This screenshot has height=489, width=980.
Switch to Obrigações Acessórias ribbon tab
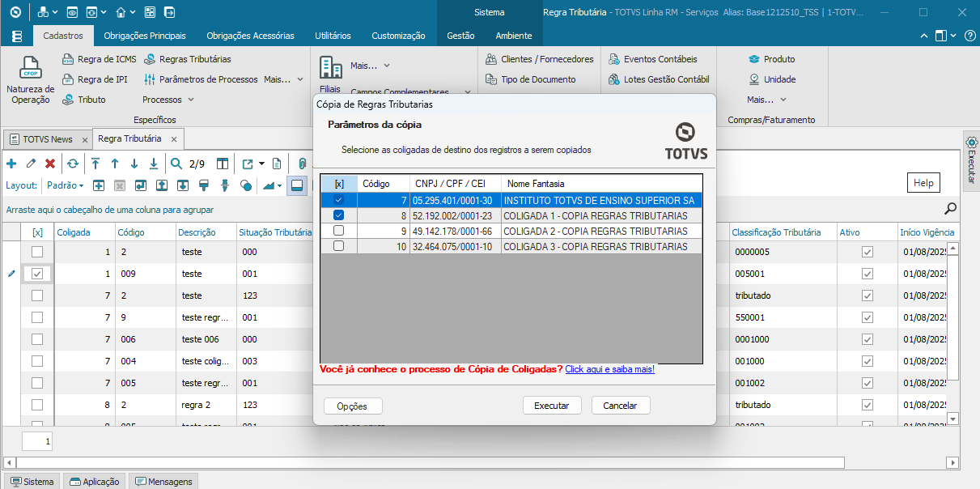tap(251, 36)
